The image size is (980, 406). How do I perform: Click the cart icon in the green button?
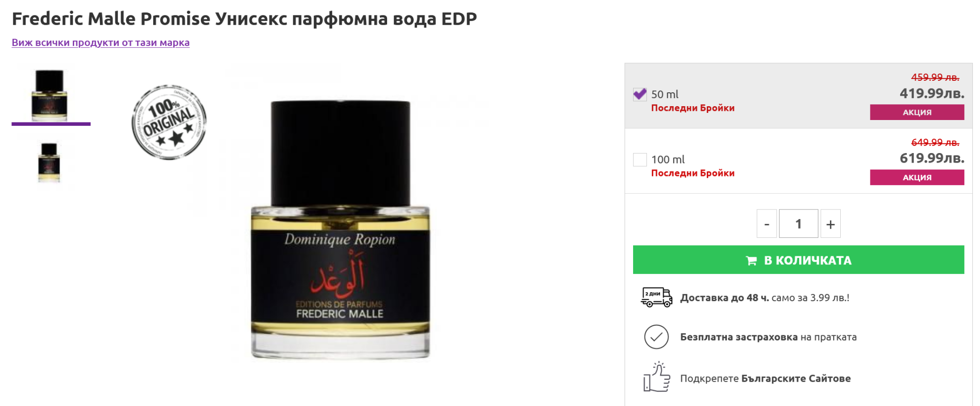click(751, 261)
